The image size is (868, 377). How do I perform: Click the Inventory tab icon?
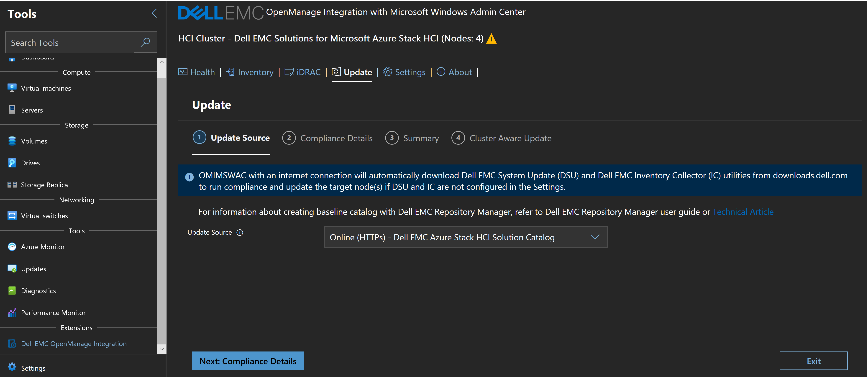tap(230, 72)
